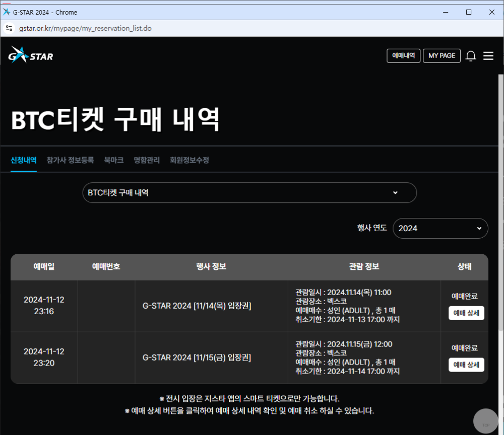Click 예매완료 status in 11/14 row
504x435 pixels.
pos(465,296)
